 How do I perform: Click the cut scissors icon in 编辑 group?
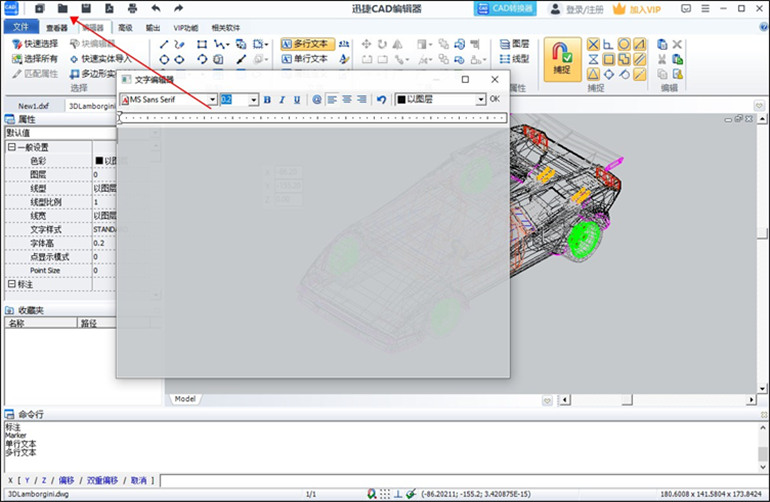pos(662,59)
